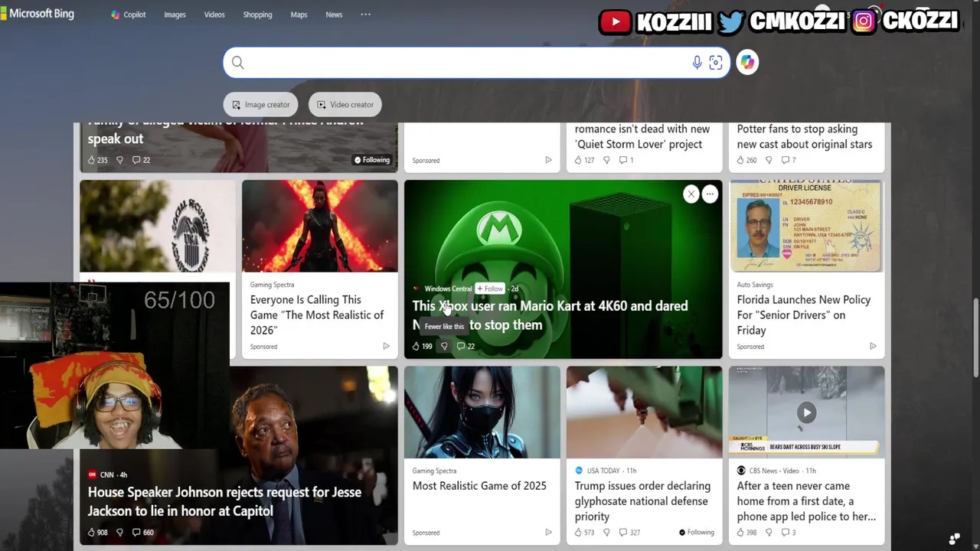Open the Maps tab
This screenshot has height=551, width=980.
[299, 15]
